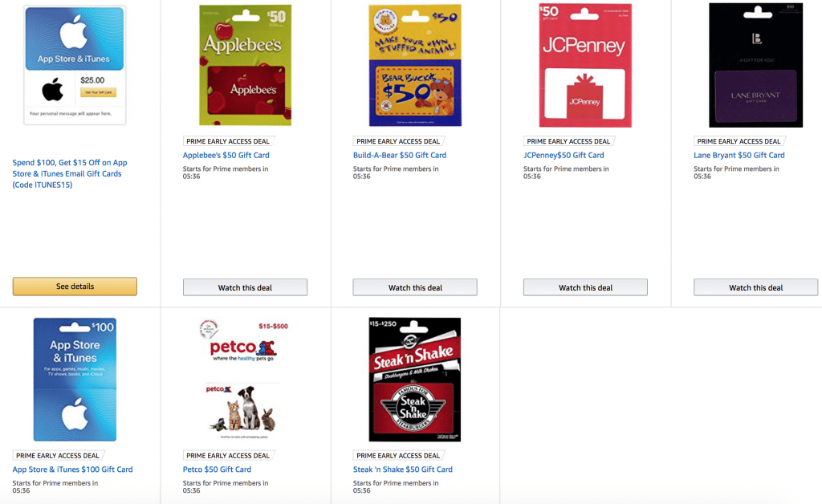822x504 pixels.
Task: Select the black Lane Bryant card image
Action: coord(755,65)
